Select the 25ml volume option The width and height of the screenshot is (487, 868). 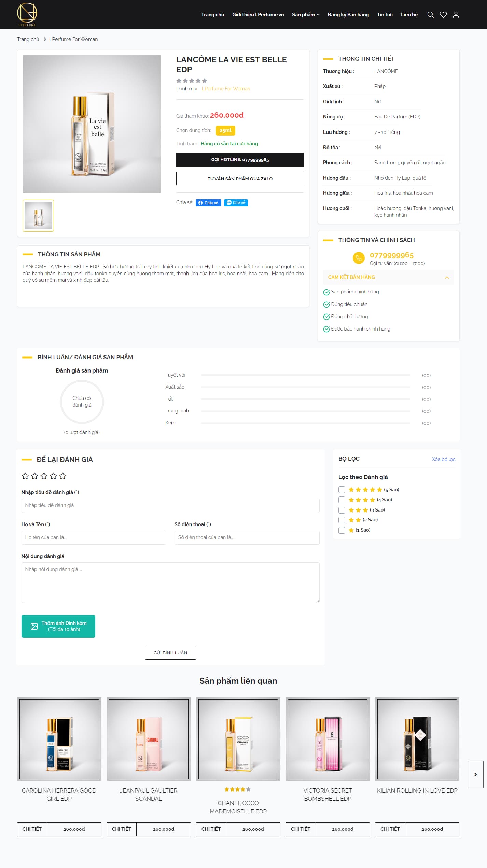click(x=225, y=130)
